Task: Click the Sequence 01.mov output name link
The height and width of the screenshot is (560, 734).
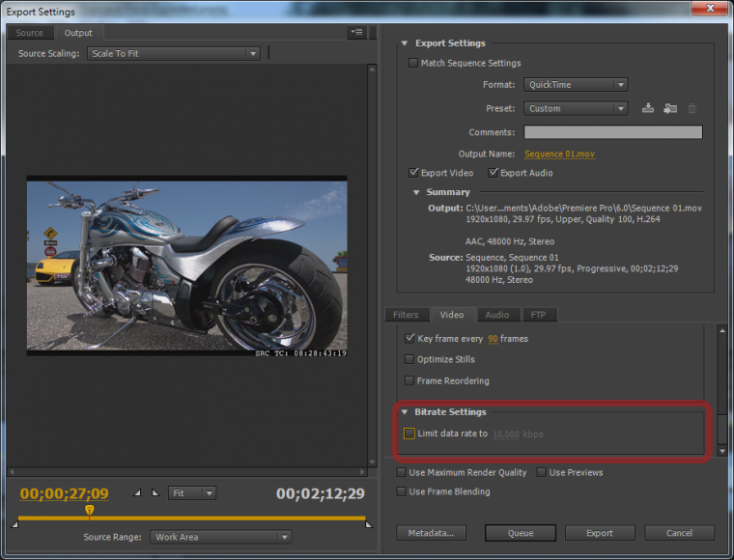Action: [558, 154]
